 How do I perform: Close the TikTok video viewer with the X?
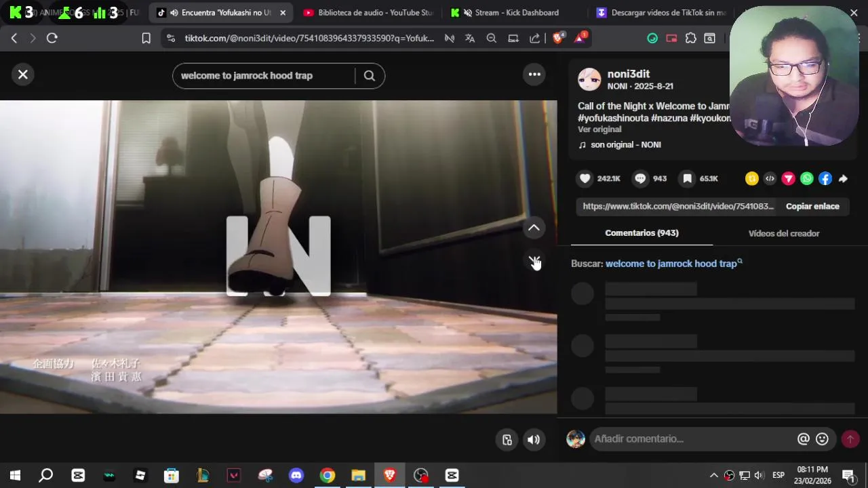tap(23, 75)
